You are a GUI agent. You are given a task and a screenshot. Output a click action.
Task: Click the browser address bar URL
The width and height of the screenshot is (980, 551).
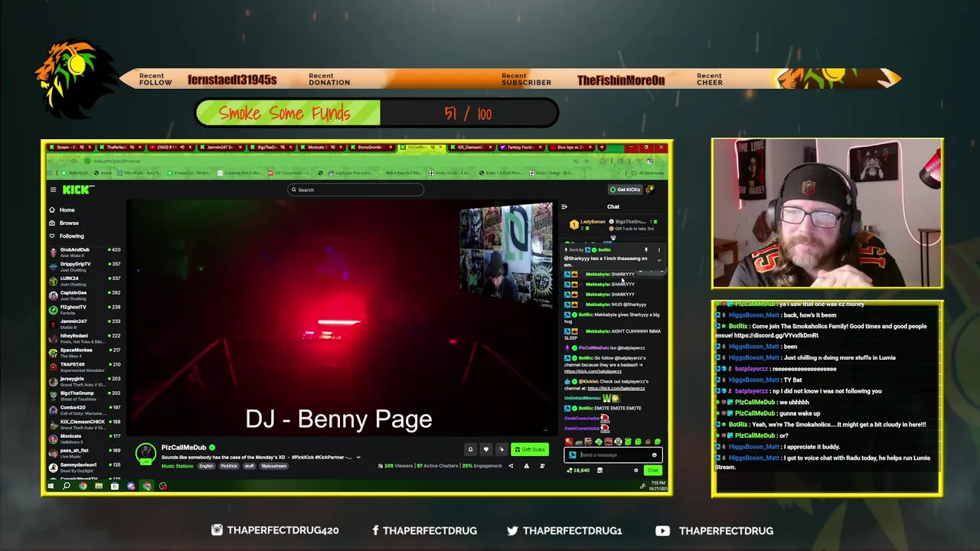click(x=117, y=161)
